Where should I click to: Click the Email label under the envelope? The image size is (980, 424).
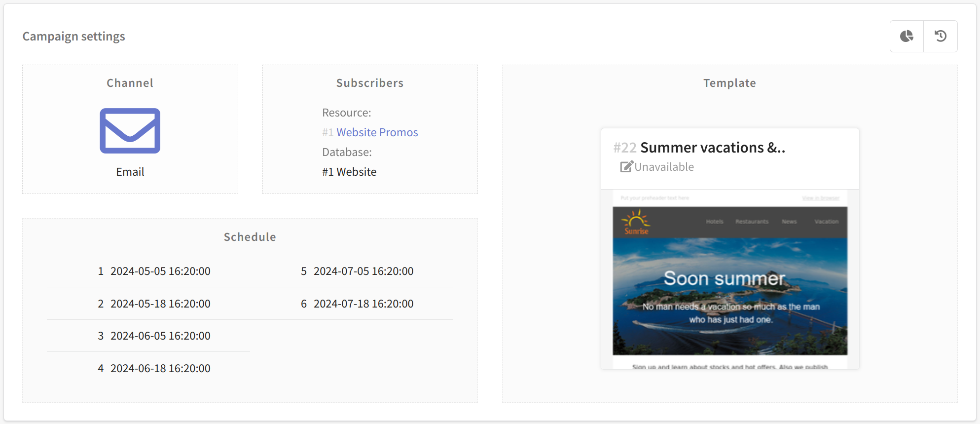(130, 172)
